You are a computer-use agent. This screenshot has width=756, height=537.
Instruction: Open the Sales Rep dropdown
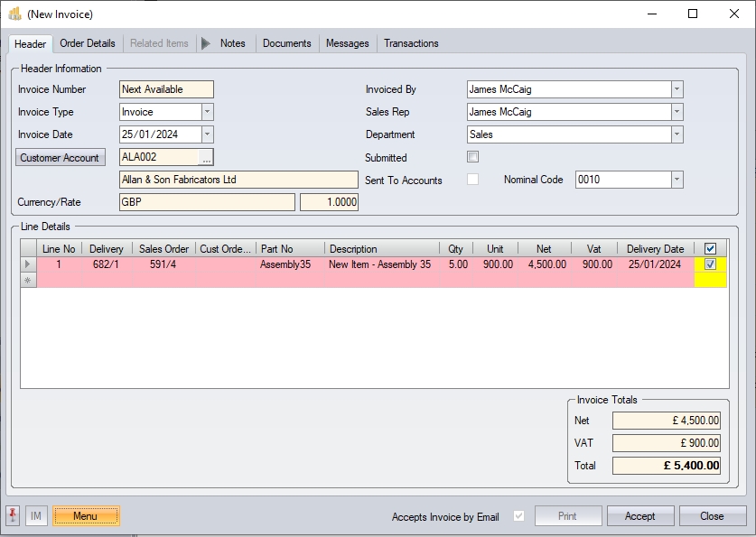(677, 112)
